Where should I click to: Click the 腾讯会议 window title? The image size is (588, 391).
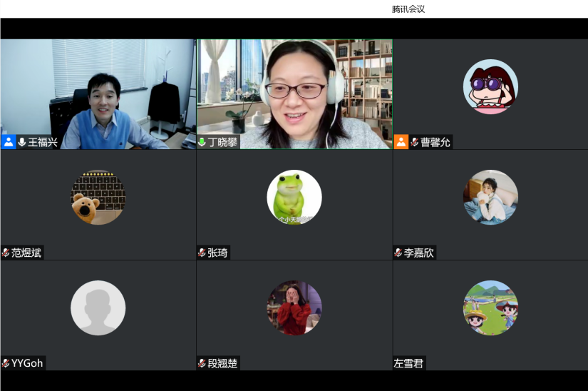(408, 9)
